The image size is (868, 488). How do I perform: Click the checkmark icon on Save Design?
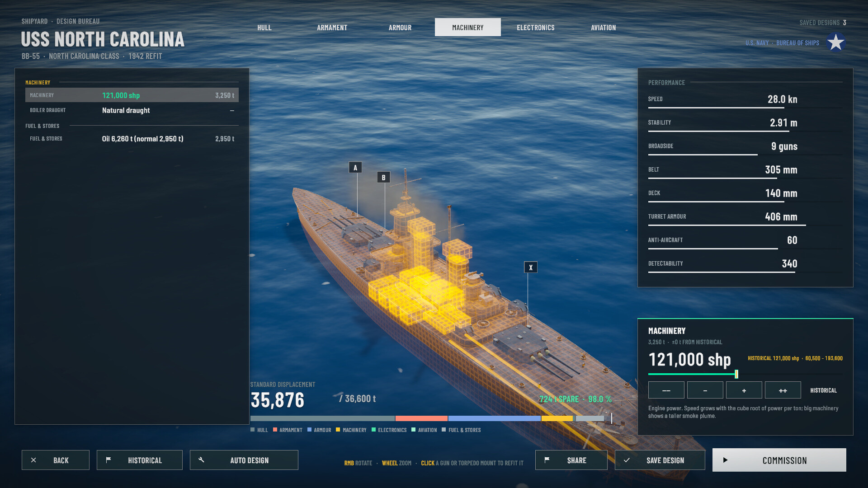(x=627, y=460)
